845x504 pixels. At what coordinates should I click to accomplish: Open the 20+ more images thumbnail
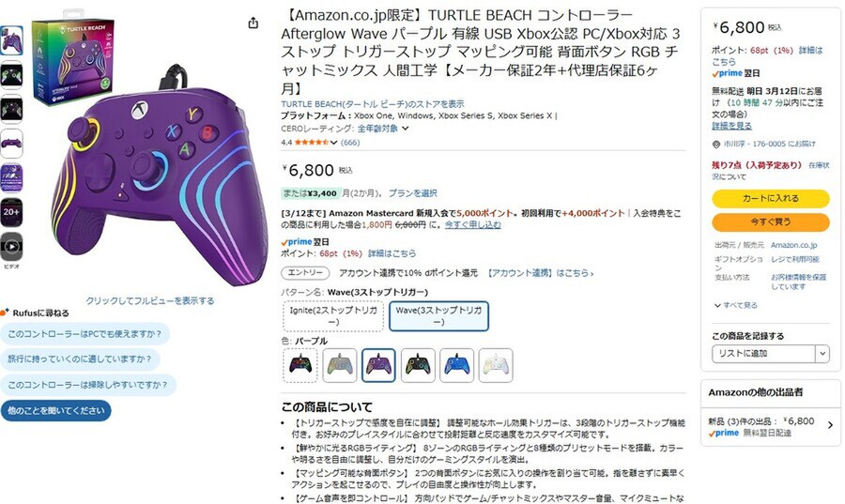tap(11, 212)
